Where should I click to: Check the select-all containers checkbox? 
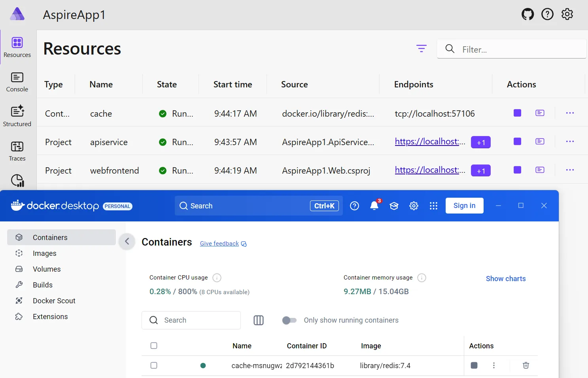(154, 345)
